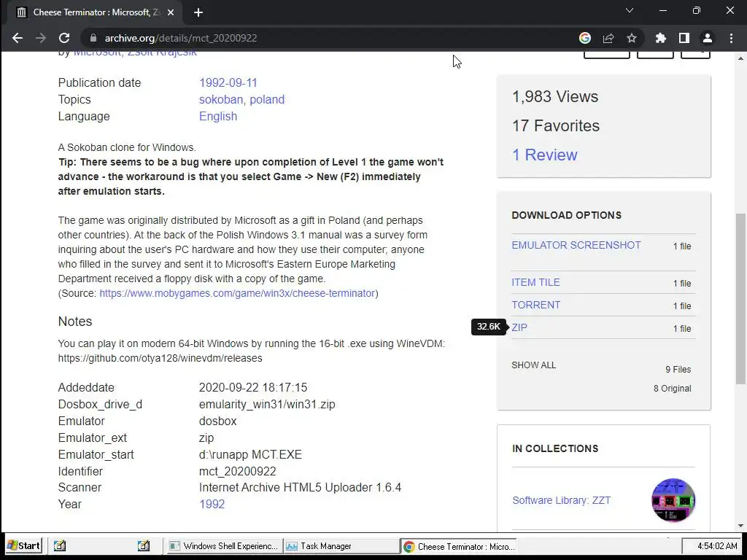Screen dimensions: 747x560
Task: Click the '2020-09-22 18:17:15' added date
Action: (253, 388)
